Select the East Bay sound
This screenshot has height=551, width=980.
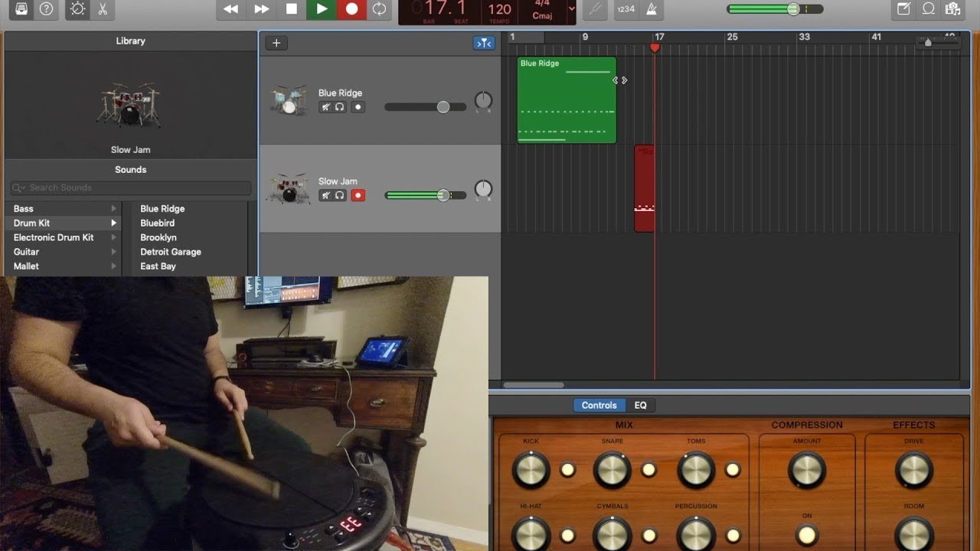pos(158,266)
